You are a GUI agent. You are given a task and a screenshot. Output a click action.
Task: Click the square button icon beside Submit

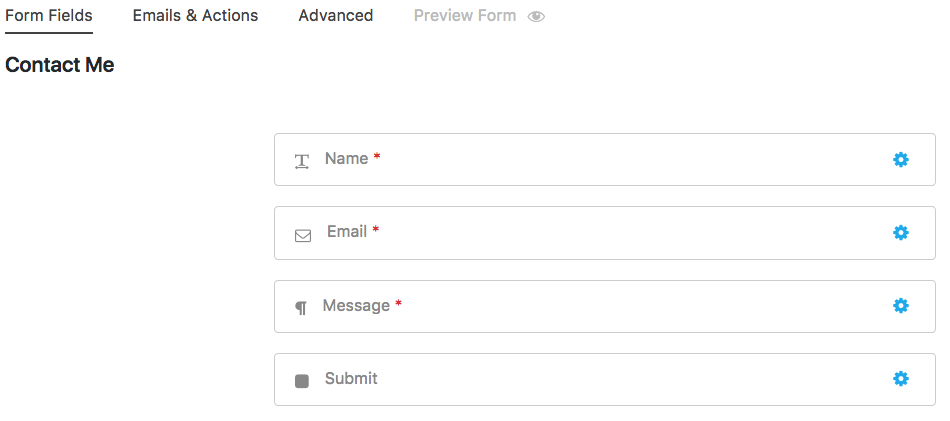(x=302, y=381)
